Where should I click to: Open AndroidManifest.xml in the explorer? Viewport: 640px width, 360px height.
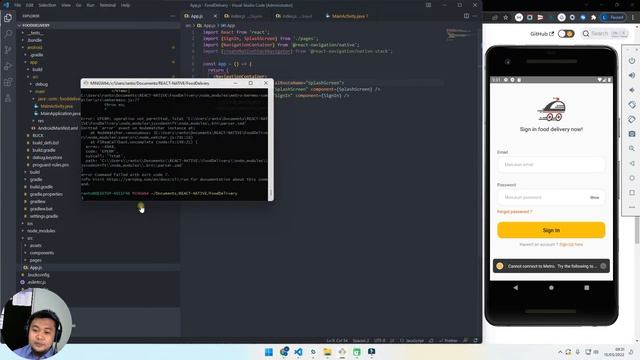click(x=58, y=128)
